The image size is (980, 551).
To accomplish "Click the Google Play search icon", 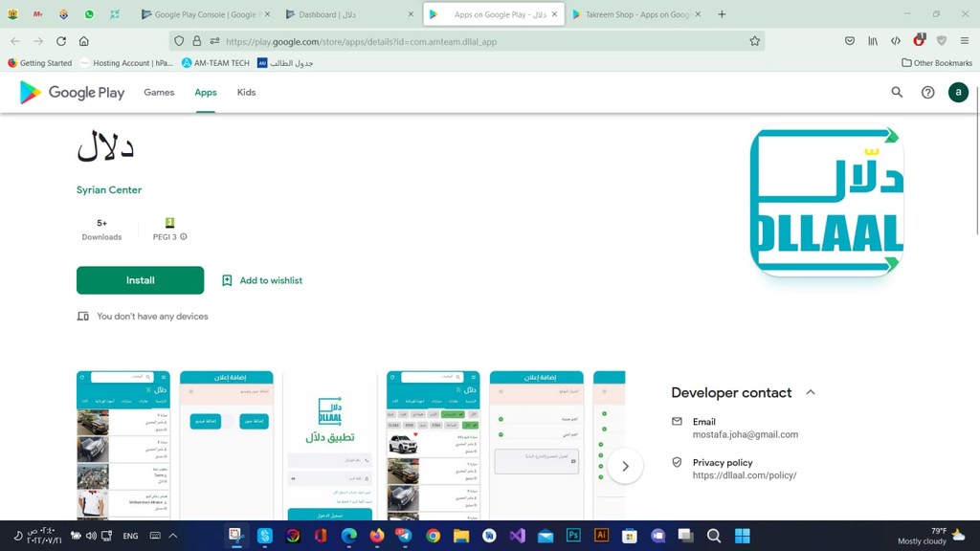I will click(897, 93).
